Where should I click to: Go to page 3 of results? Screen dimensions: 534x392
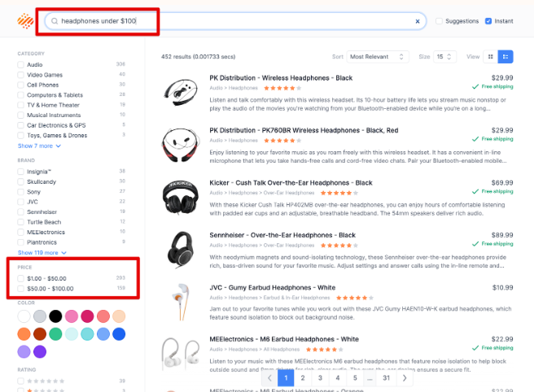tap(320, 377)
